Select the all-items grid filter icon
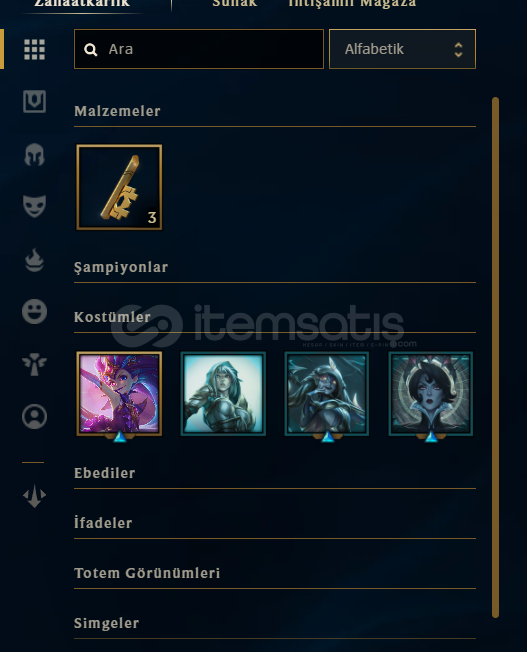 pos(34,50)
